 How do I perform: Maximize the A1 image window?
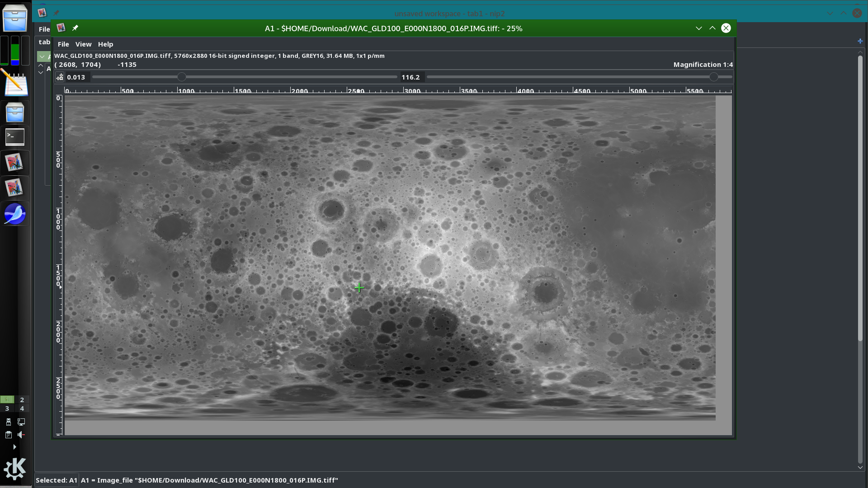click(712, 28)
